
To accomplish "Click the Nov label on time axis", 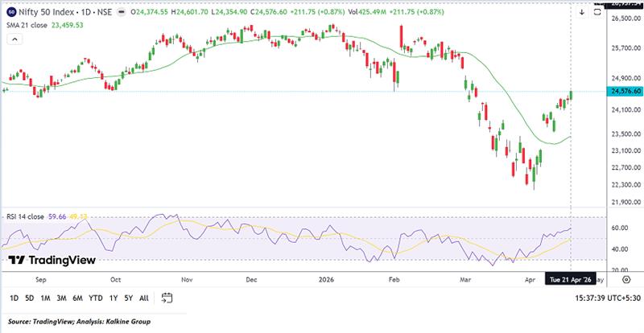I will point(187,280).
